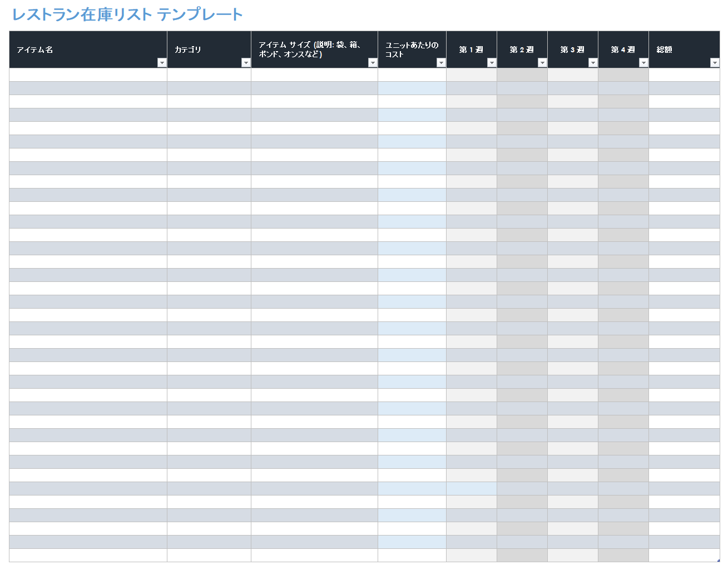Open the アイテム名 column filter dropdown
Image resolution: width=728 pixels, height=565 pixels.
tap(162, 63)
